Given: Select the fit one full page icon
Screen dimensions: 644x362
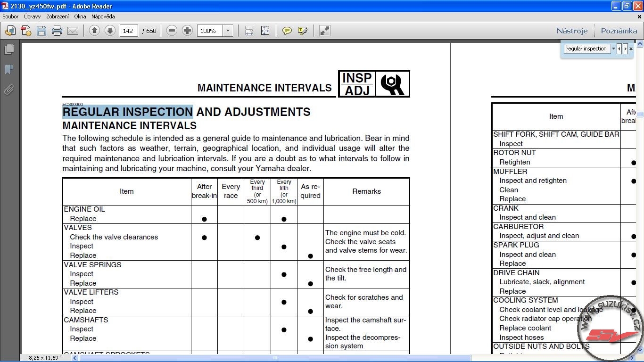Looking at the screenshot, I should [x=265, y=31].
